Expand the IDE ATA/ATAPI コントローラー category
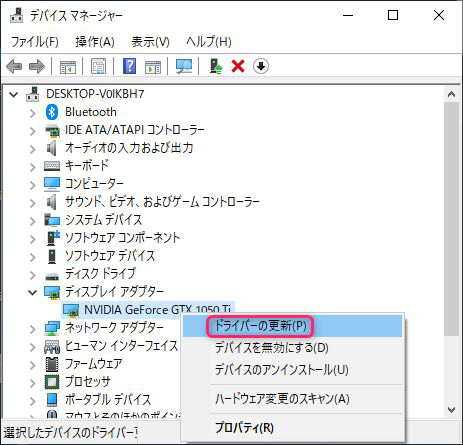 [x=32, y=131]
